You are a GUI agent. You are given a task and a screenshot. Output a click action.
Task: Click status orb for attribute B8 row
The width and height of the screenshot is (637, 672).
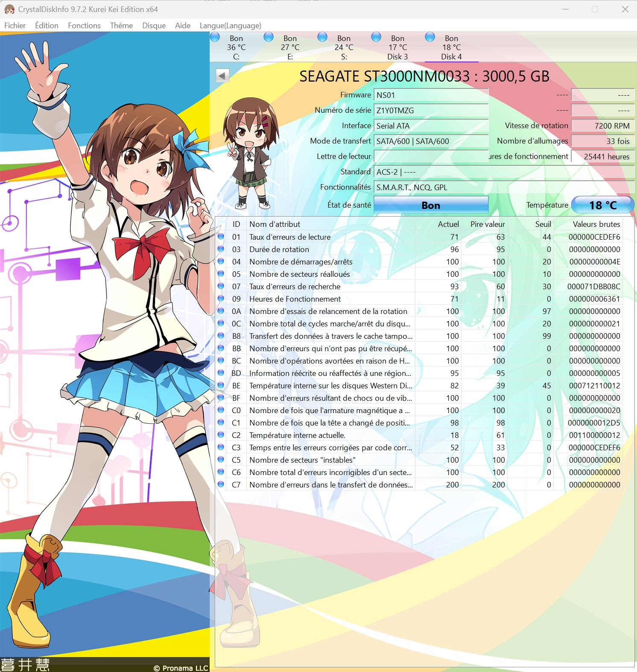[221, 335]
